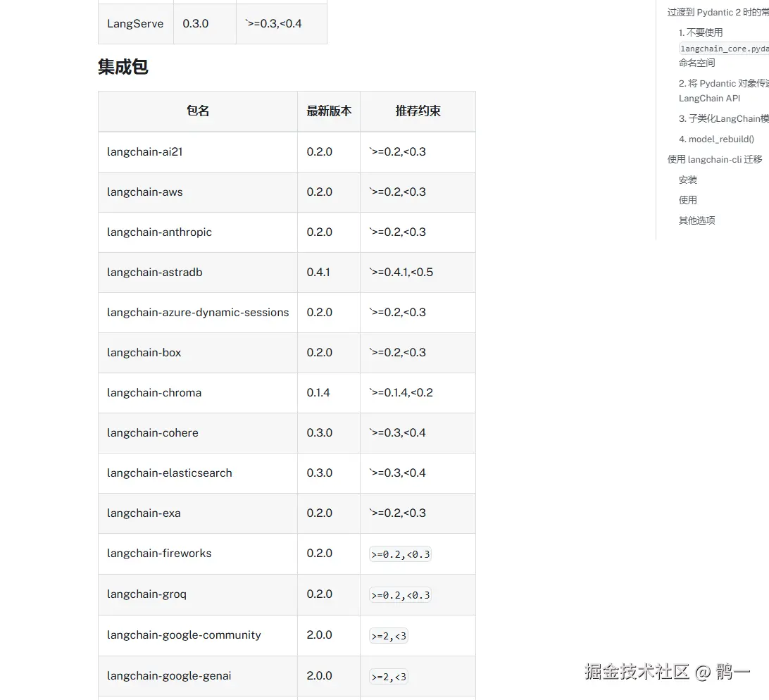Screen dimensions: 769x700
Task: Click langchain-google-community constraint code '>=2,<3'
Action: (x=389, y=636)
